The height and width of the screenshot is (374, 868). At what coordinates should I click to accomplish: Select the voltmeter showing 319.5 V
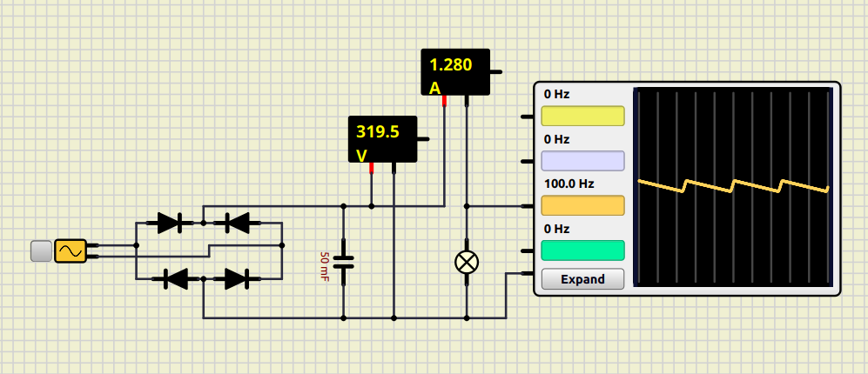point(381,139)
